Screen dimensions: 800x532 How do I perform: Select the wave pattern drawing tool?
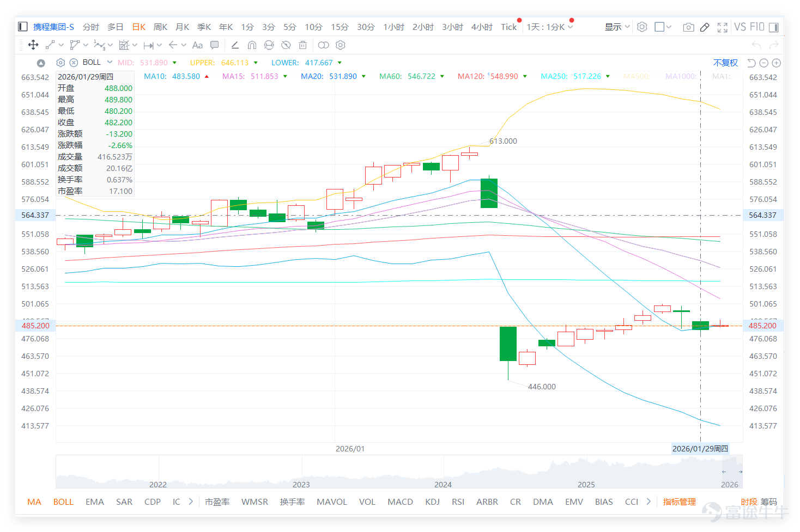99,45
